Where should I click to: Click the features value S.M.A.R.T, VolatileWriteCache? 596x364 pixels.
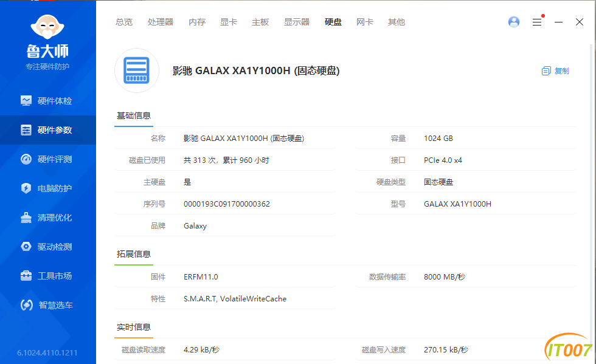click(x=235, y=299)
